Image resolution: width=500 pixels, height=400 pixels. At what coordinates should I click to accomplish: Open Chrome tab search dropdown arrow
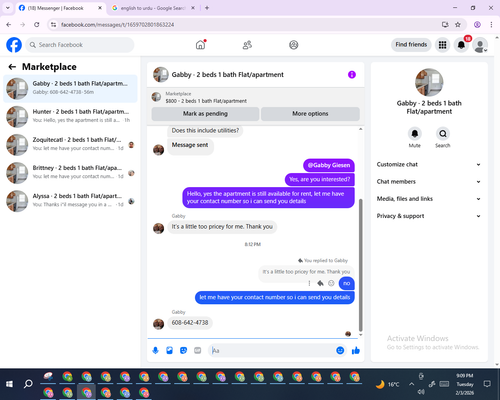click(x=8, y=8)
